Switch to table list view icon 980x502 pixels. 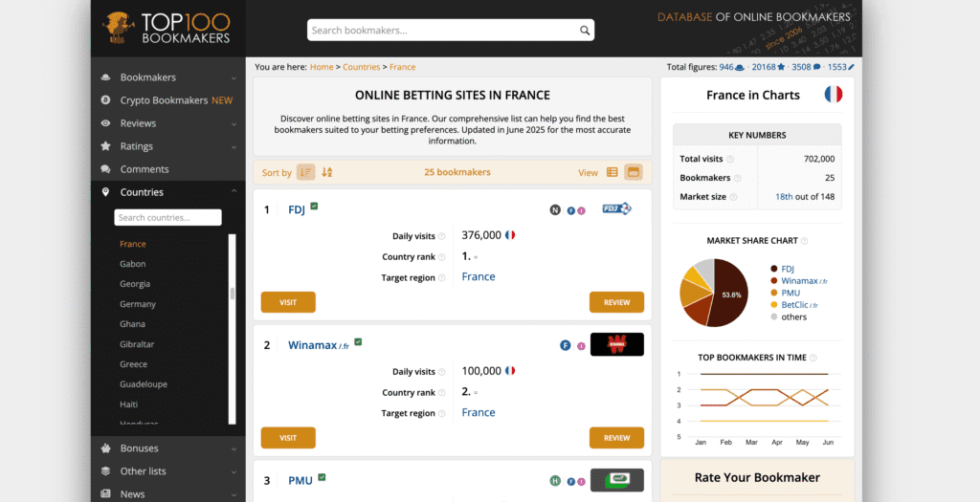click(612, 172)
